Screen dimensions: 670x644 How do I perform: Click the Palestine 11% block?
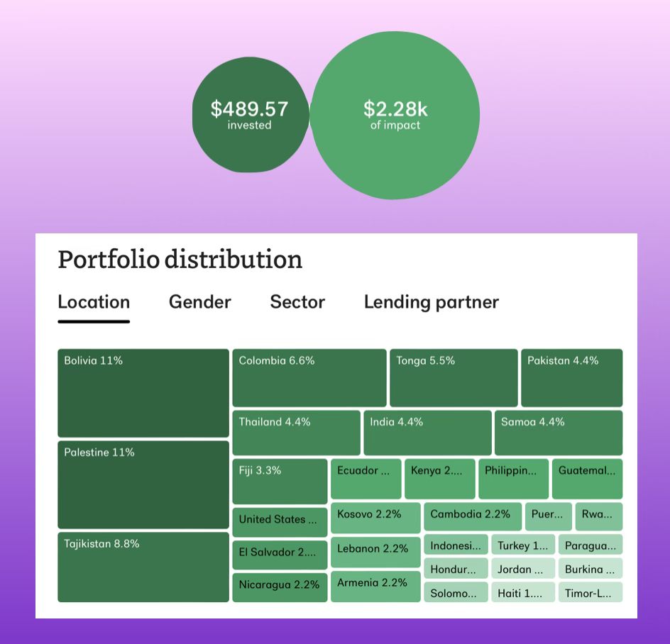[143, 484]
